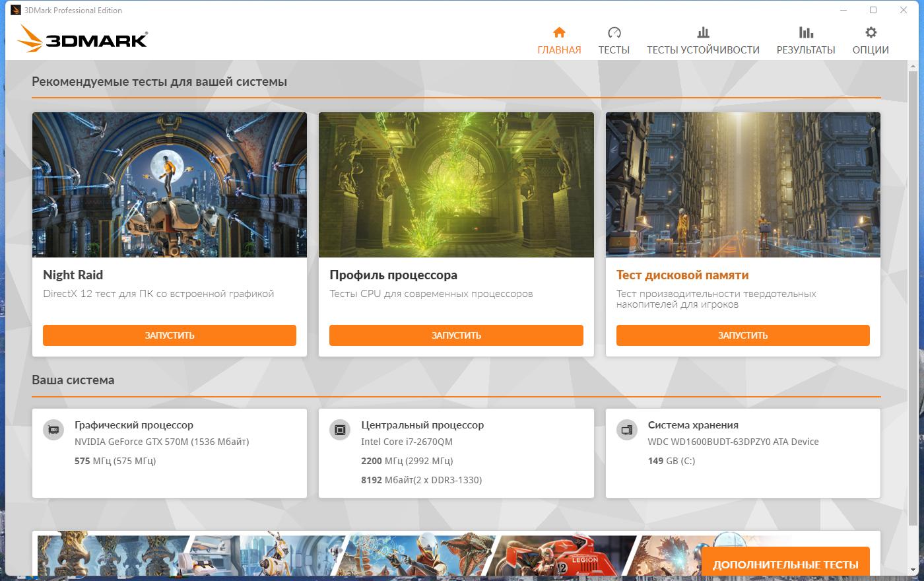The height and width of the screenshot is (581, 924).
Task: Run the Профиль процессора test
Action: [x=456, y=335]
